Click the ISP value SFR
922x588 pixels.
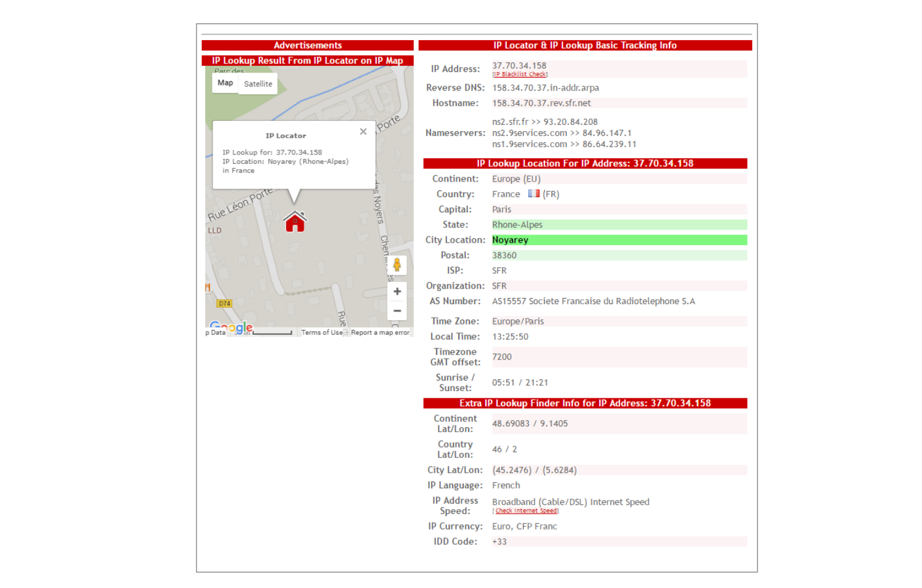tap(499, 271)
